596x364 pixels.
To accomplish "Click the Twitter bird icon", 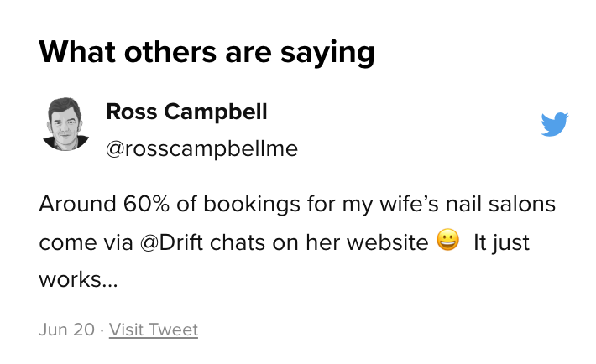I will click(x=555, y=124).
